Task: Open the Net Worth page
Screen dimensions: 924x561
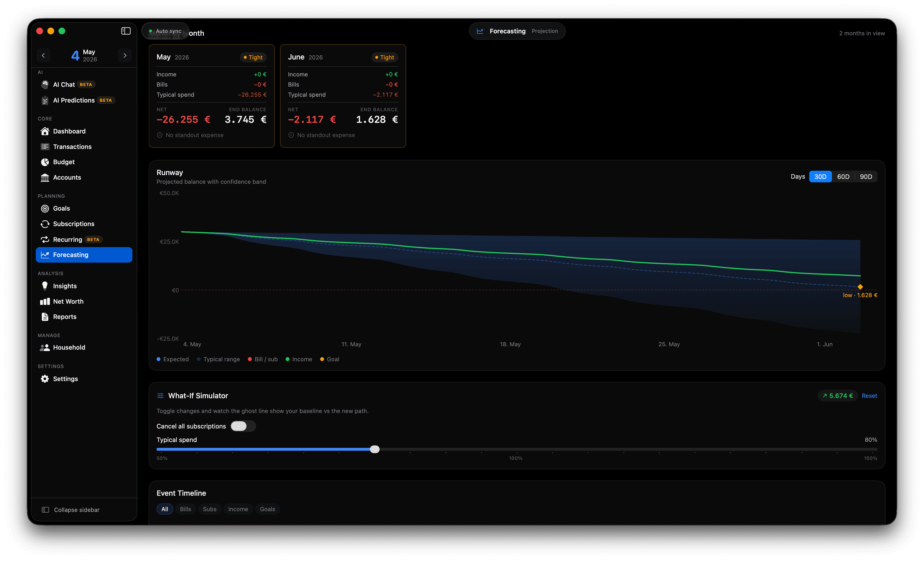Action: coord(84,301)
